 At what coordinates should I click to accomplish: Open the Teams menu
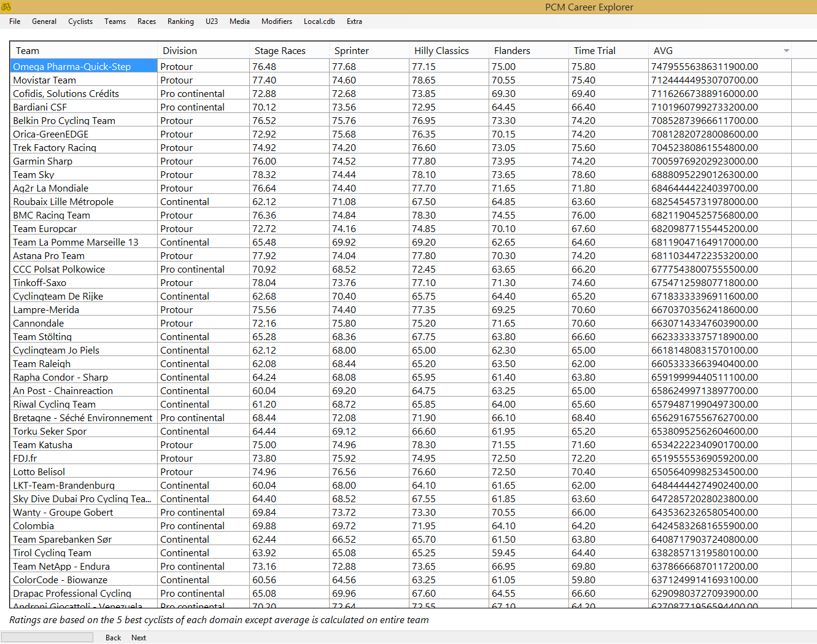pos(115,21)
